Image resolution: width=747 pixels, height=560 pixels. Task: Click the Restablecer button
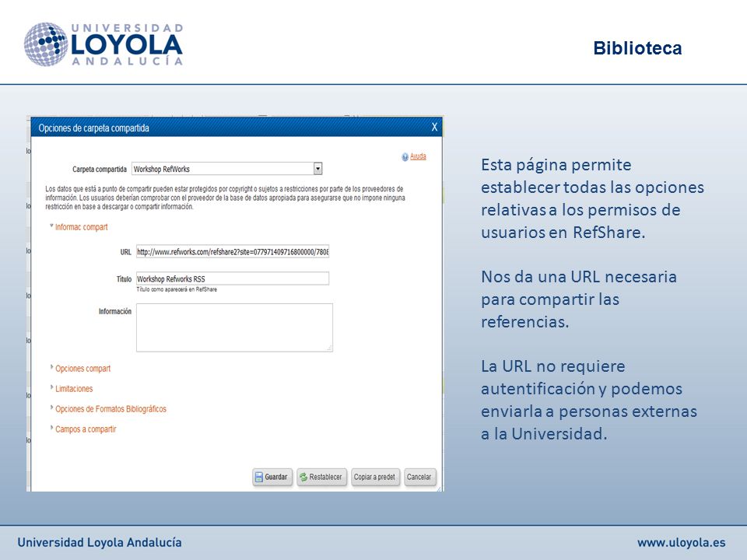click(321, 477)
